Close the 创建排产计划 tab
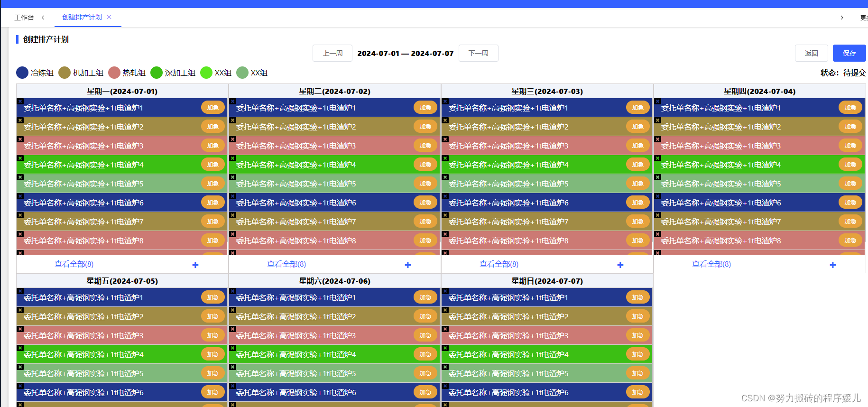 pos(109,17)
